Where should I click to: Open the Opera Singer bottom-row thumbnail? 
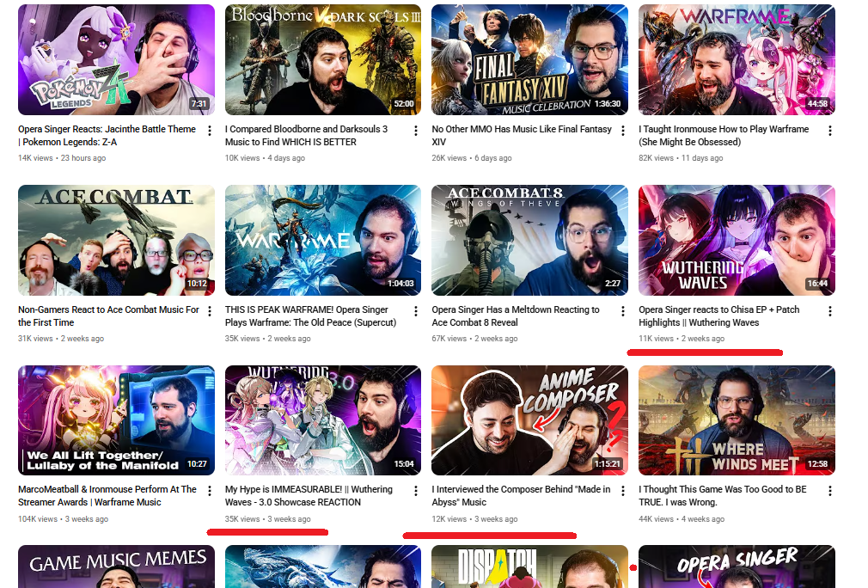coord(737,567)
